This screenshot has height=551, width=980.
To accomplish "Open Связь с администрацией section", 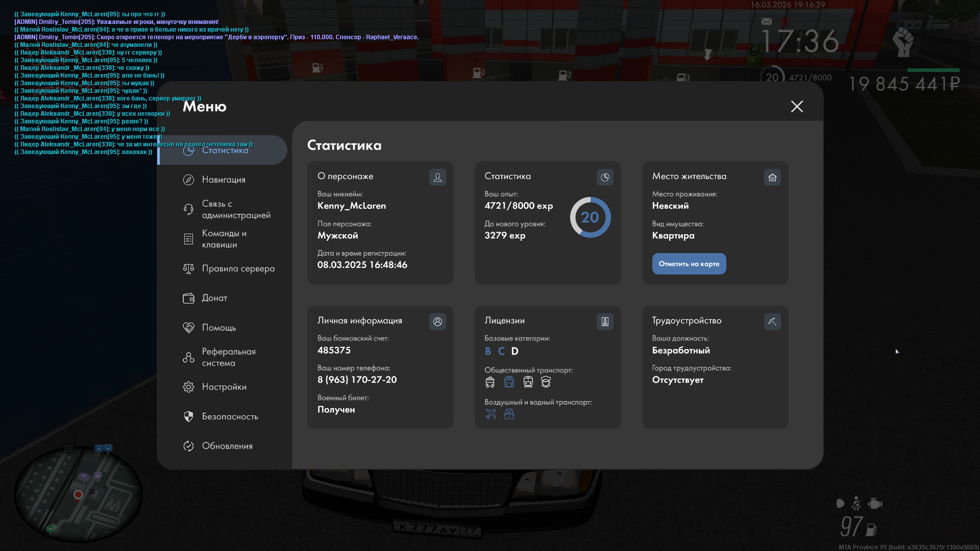I will [235, 209].
